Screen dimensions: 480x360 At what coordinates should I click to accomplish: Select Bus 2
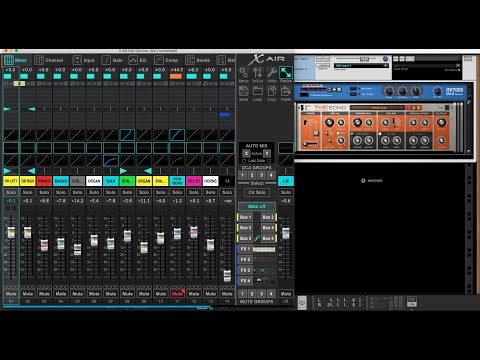268,217
